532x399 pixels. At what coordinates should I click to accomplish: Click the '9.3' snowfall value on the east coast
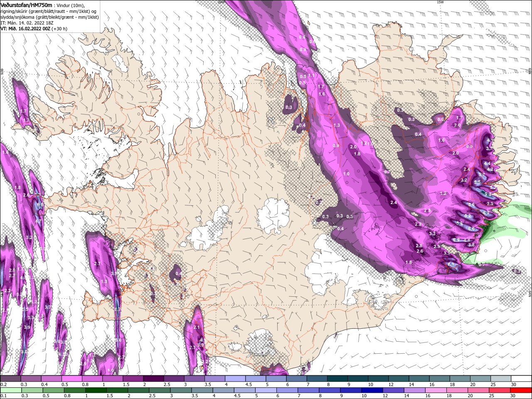[x=488, y=194]
